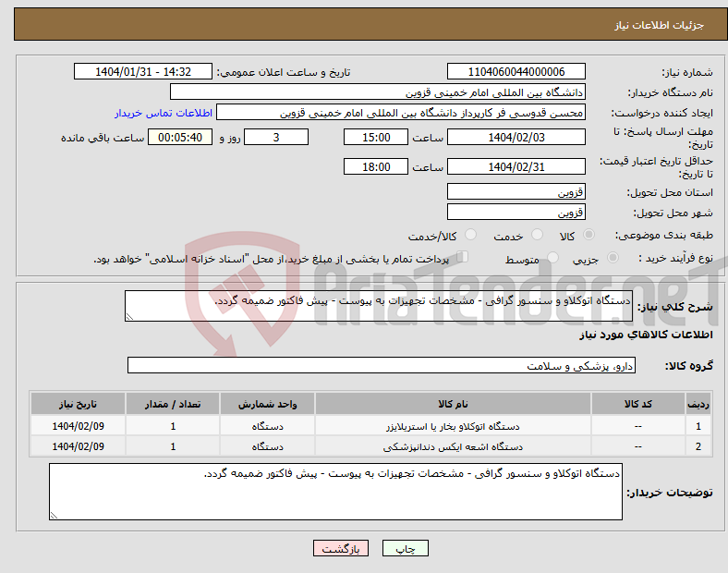The width and height of the screenshot is (728, 573).
Task: Click the announcement date 1404/01/31 field
Action: tap(143, 71)
